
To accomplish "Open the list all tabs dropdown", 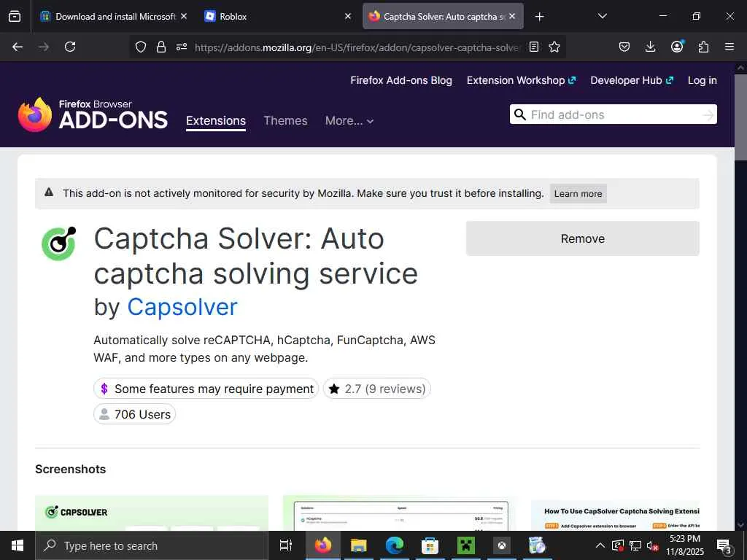I will pos(602,16).
